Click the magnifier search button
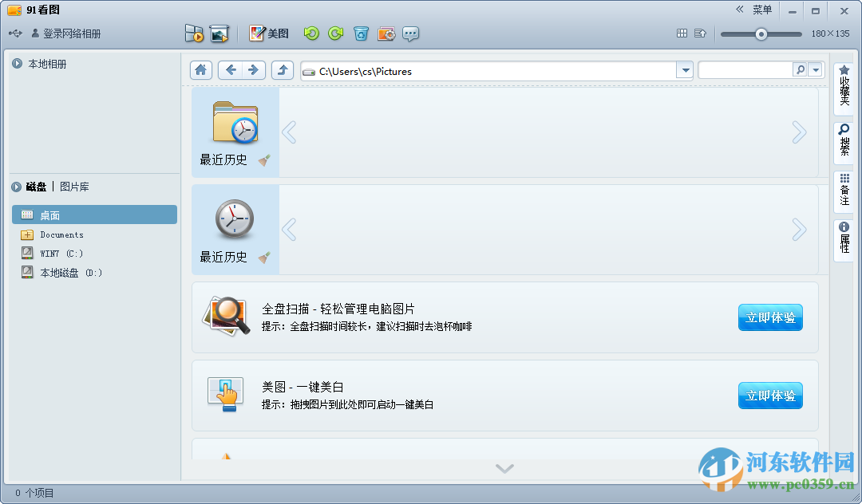 click(801, 69)
